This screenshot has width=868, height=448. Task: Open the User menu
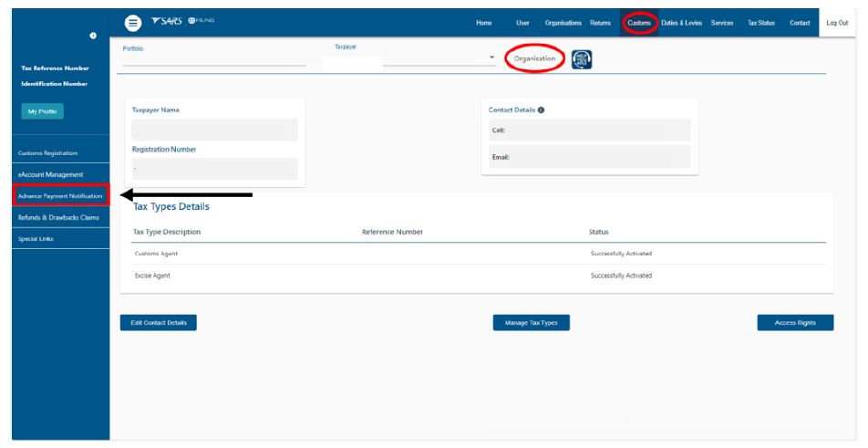pos(522,23)
